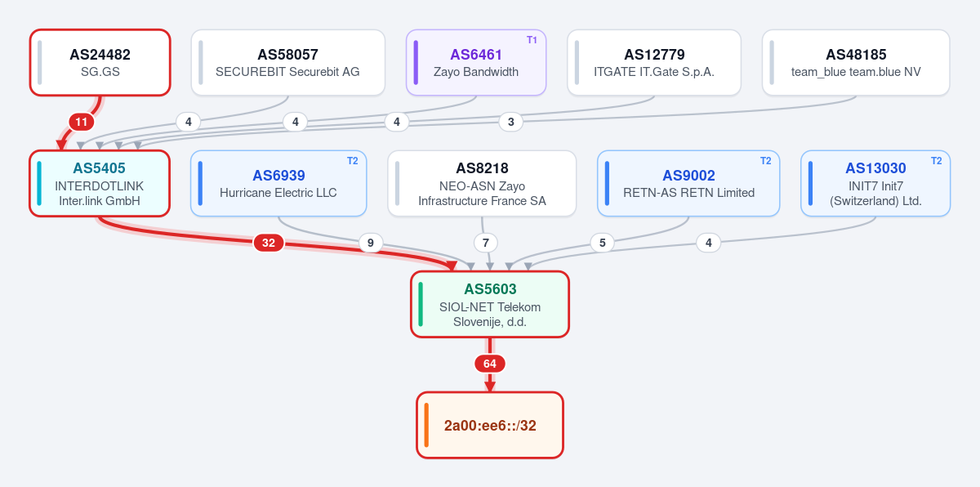Viewport: 980px width, 487px height.
Task: Select the AS5603 SIOL-NET Telekom node
Action: click(490, 304)
